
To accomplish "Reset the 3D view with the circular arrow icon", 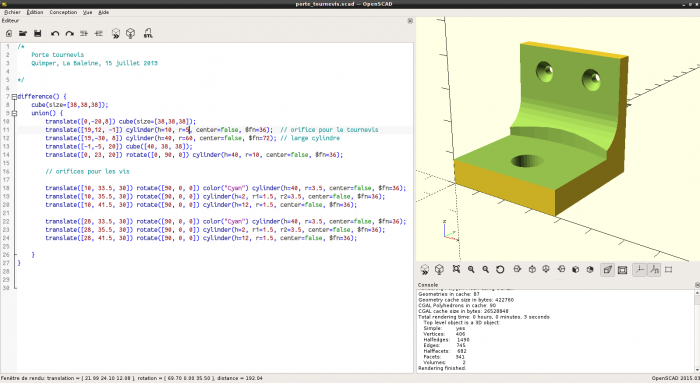I will click(500, 269).
